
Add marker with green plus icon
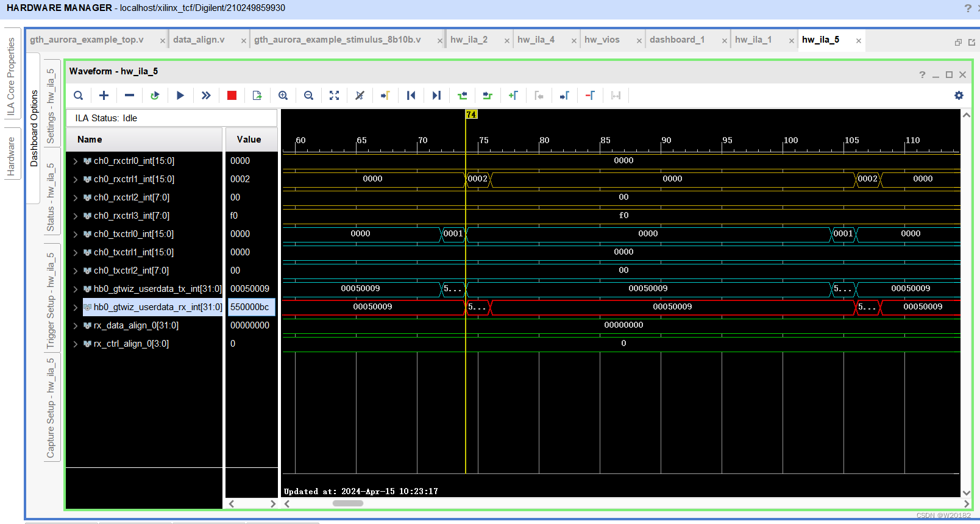click(x=513, y=96)
